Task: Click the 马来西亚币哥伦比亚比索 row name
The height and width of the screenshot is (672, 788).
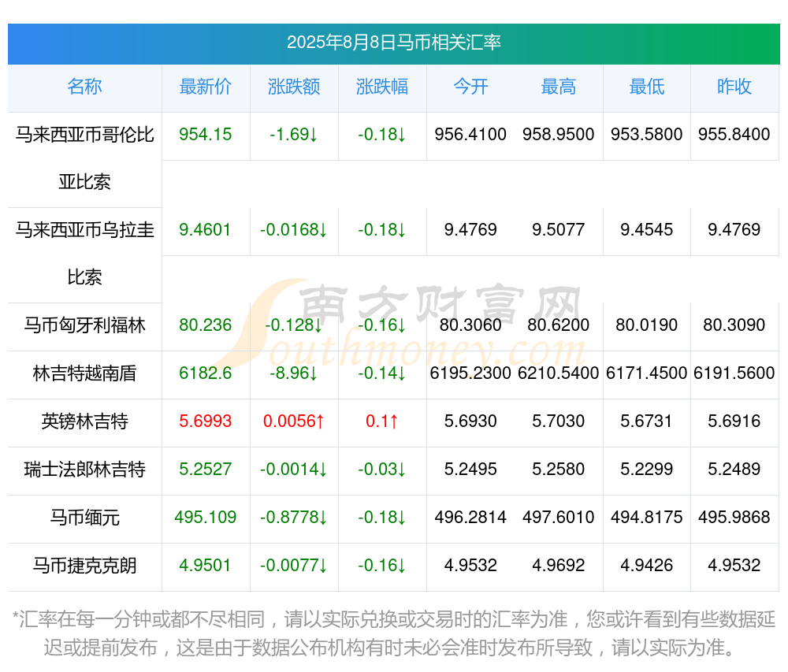Action: 84,158
